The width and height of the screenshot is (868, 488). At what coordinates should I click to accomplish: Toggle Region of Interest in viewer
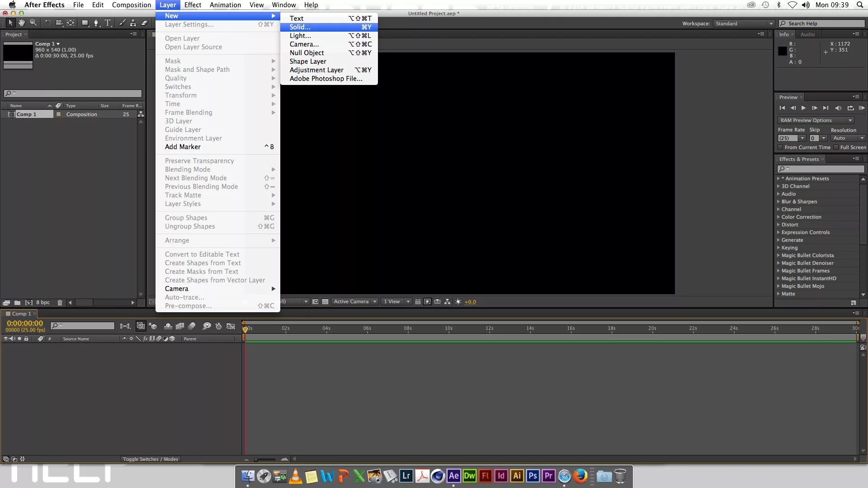[316, 302]
